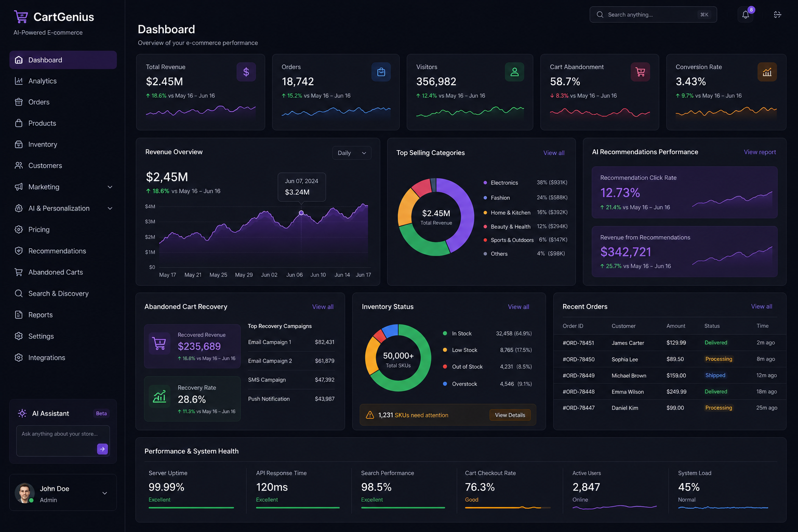Image resolution: width=798 pixels, height=532 pixels.
Task: Click the Search & Discovery magnifier icon
Action: pyautogui.click(x=19, y=294)
